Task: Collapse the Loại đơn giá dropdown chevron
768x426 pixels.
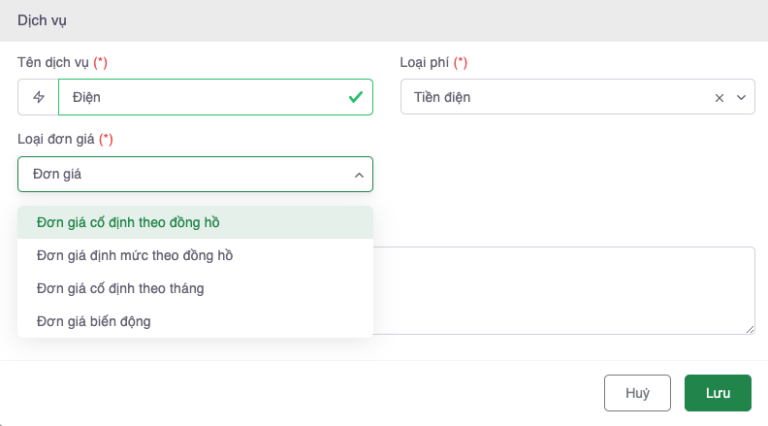Action: coord(358,175)
